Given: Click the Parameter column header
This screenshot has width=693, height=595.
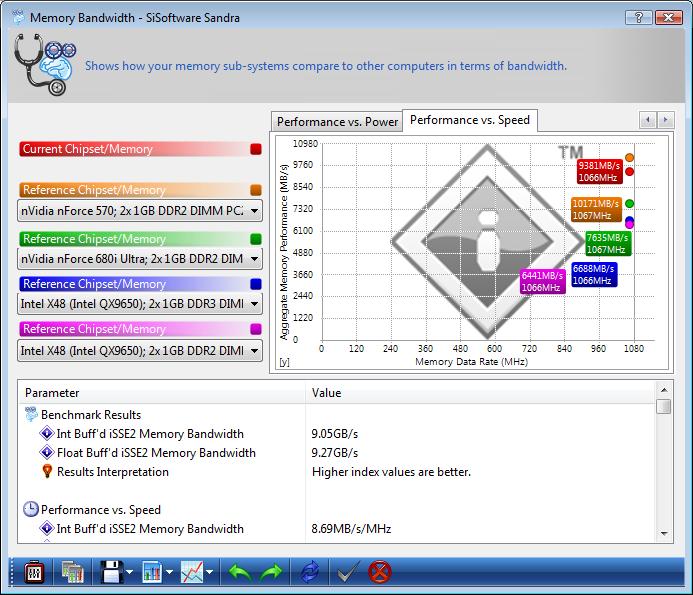Looking at the screenshot, I should (162, 393).
